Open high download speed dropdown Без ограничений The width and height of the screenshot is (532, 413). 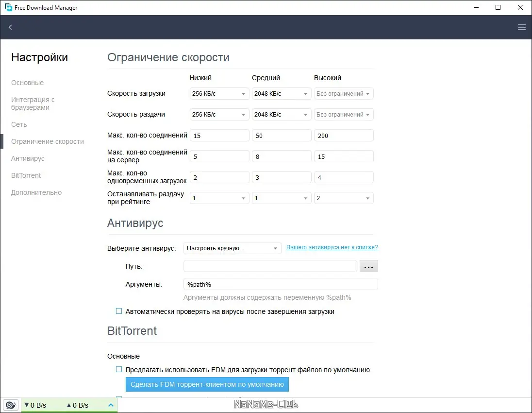343,94
